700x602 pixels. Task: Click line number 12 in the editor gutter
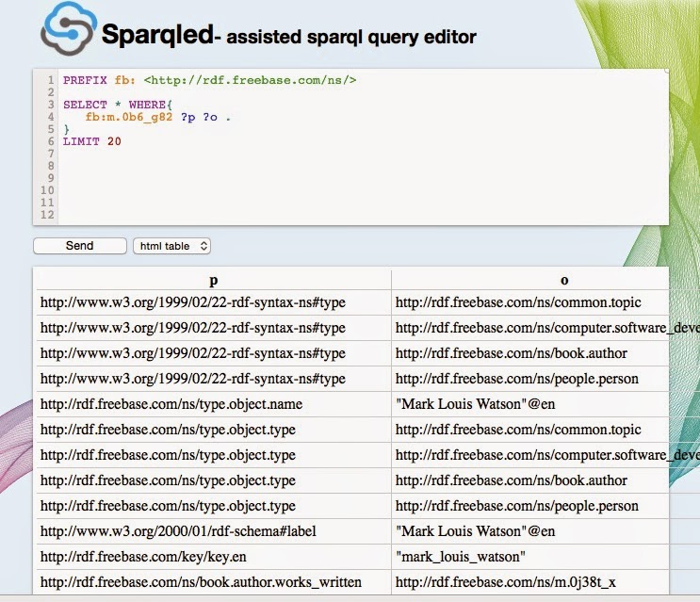click(47, 215)
